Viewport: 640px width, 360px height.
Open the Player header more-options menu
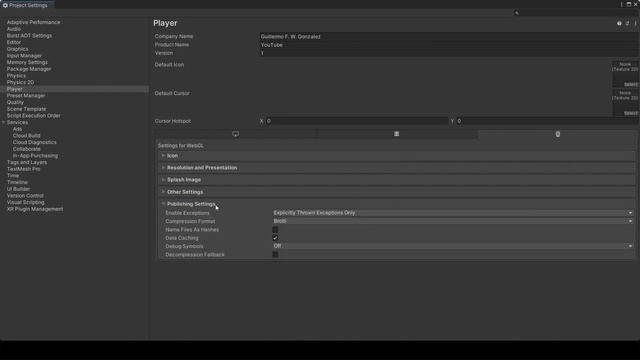coord(636,23)
